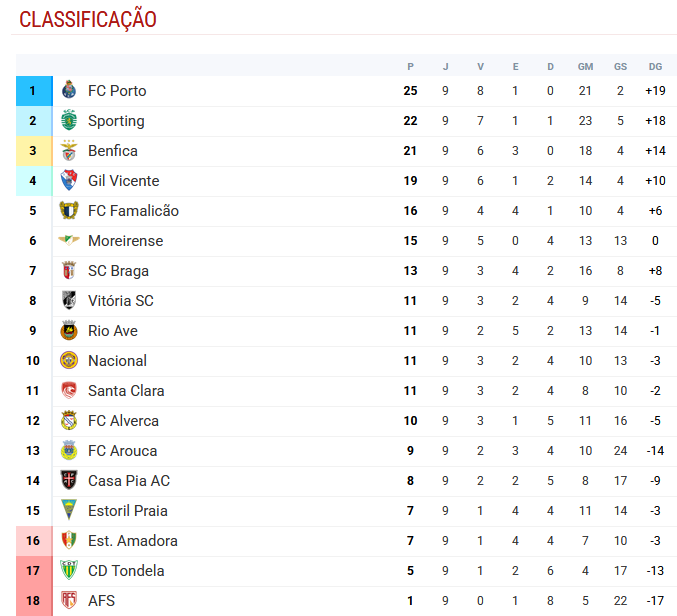Open the Estoril Praia team link
Screen dimensions: 677x616
click(127, 511)
